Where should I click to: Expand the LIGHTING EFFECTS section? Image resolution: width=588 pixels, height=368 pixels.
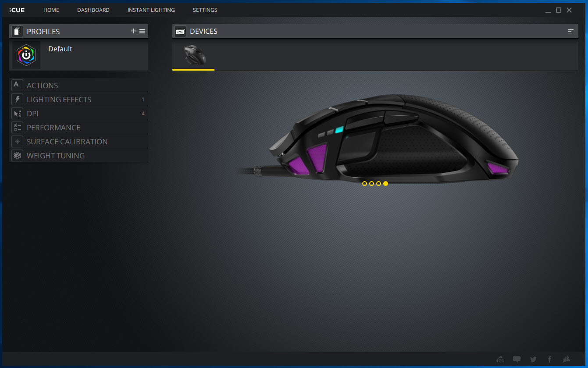[78, 99]
